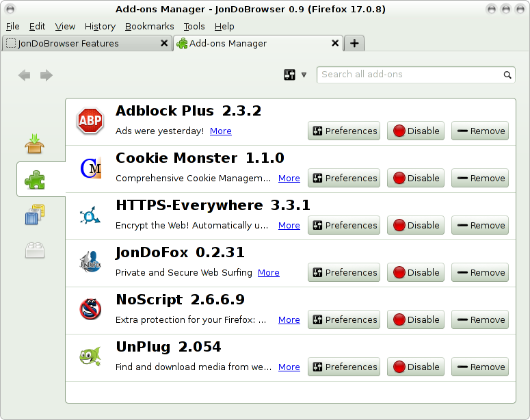
Task: Open UnPlug Preferences
Action: click(x=344, y=367)
